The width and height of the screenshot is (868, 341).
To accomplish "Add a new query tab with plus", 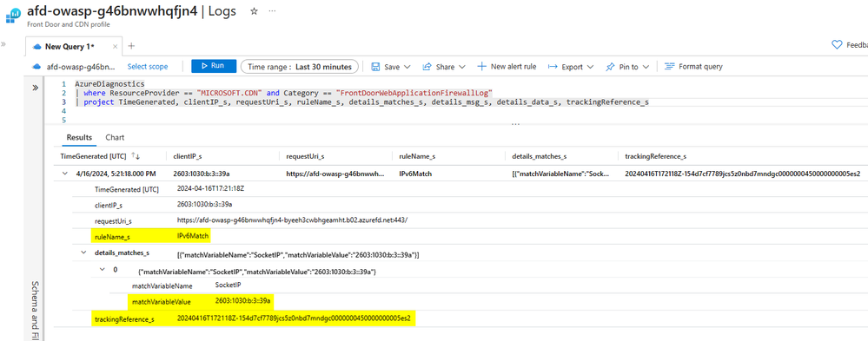I will [131, 46].
